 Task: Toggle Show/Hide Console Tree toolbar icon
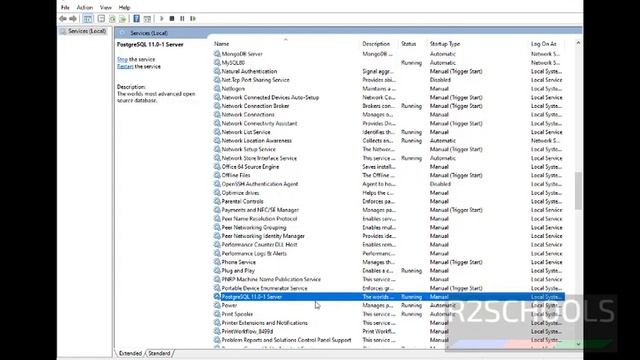click(x=87, y=19)
